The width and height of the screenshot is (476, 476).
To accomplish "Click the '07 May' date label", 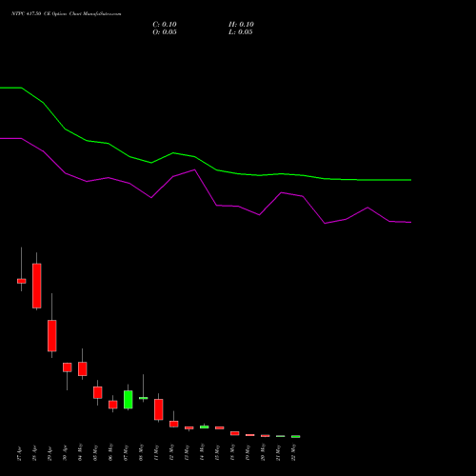I will click(126, 452).
